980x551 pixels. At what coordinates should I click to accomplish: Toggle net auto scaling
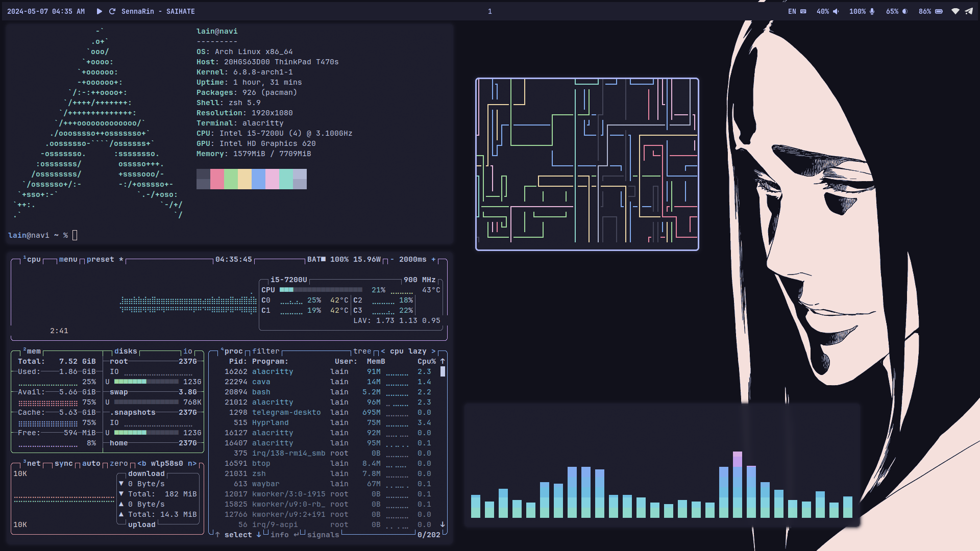[91, 463]
